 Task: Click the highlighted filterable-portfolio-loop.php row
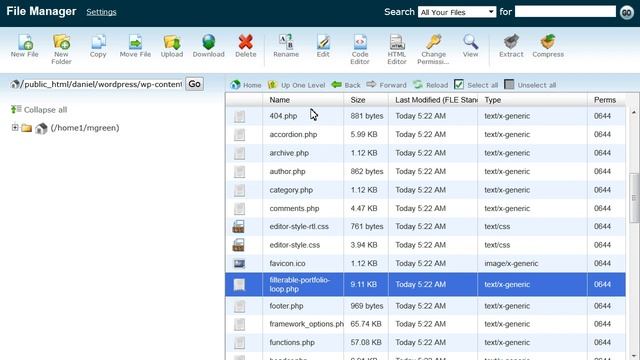pyautogui.click(x=425, y=284)
